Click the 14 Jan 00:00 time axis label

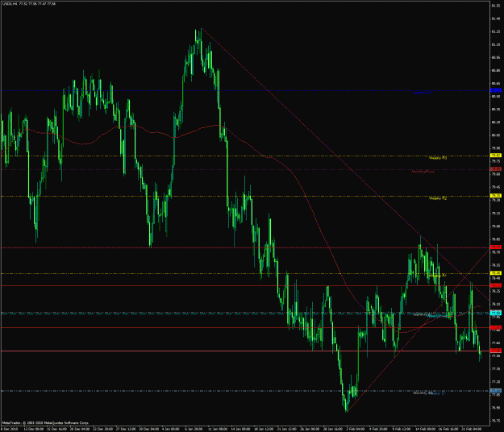[x=241, y=429]
